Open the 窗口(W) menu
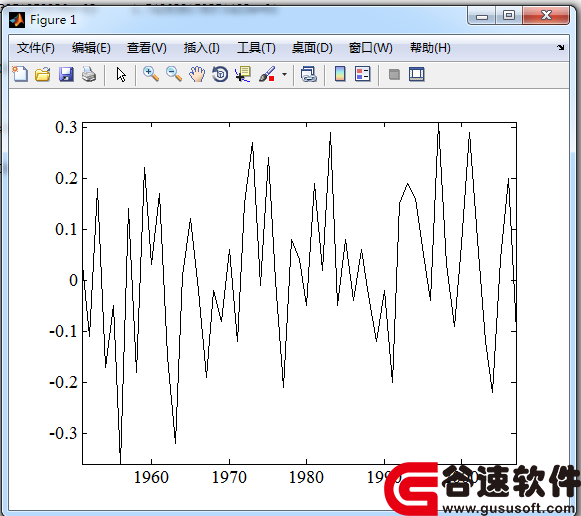This screenshot has height=516, width=581. pyautogui.click(x=371, y=48)
